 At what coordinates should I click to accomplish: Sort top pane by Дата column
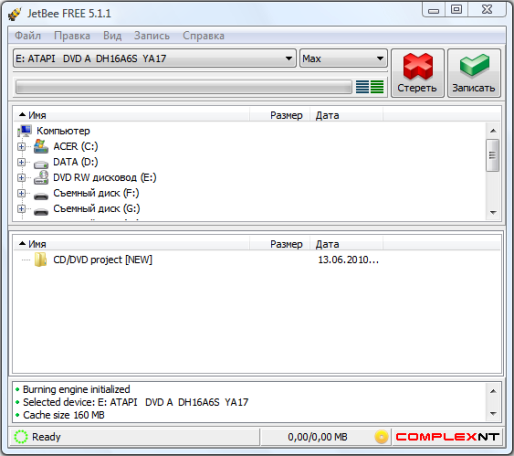pyautogui.click(x=347, y=115)
